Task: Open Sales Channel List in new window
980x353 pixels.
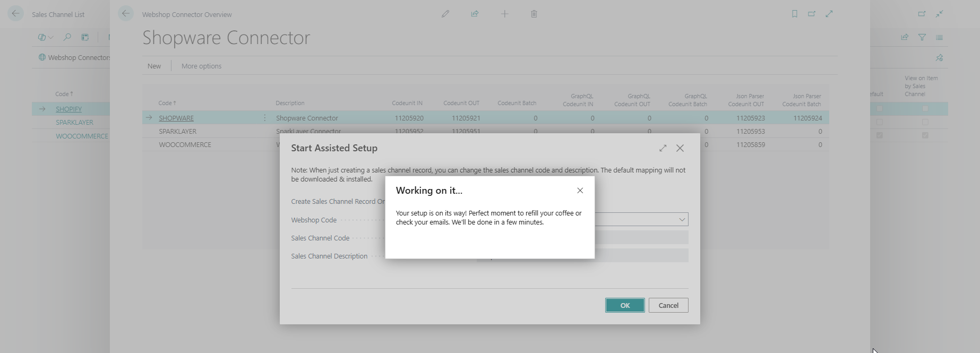Action: tap(922, 14)
